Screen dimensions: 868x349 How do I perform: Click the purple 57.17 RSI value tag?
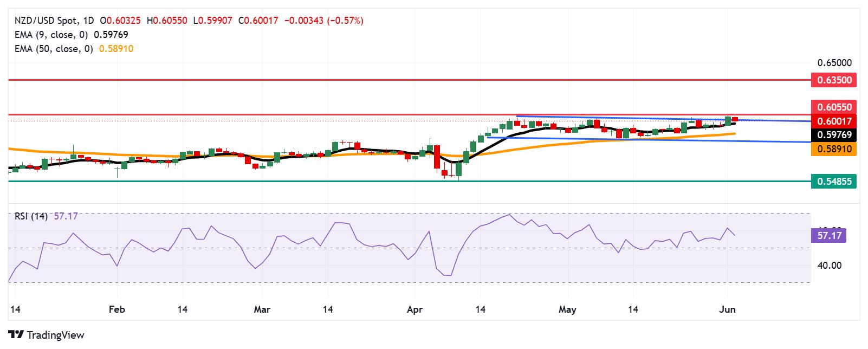[828, 236]
